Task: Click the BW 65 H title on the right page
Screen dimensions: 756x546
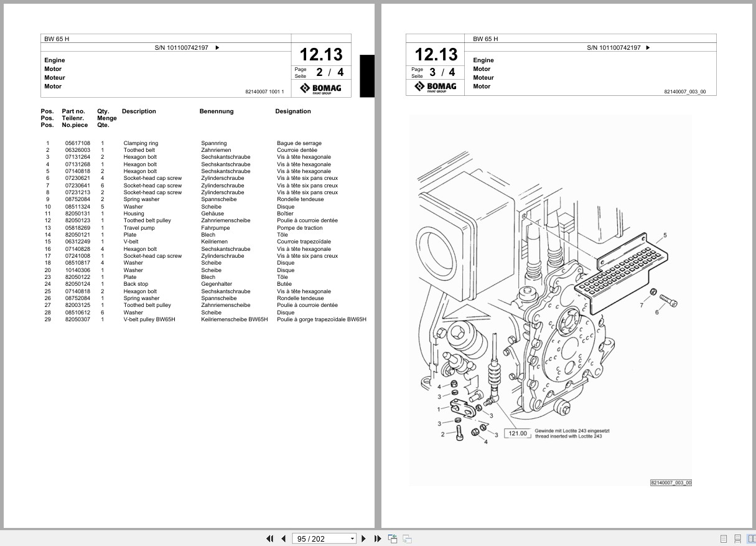Action: [485, 39]
